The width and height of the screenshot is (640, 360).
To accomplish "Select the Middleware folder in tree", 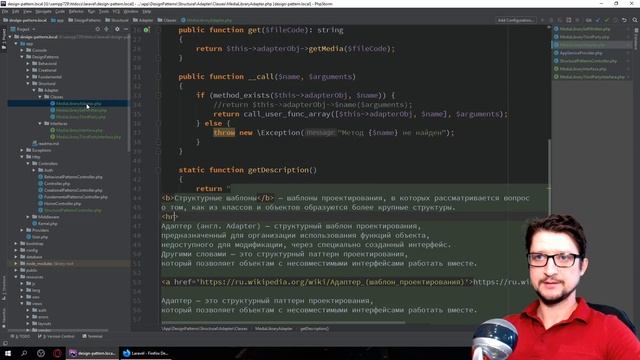I will pos(49,217).
